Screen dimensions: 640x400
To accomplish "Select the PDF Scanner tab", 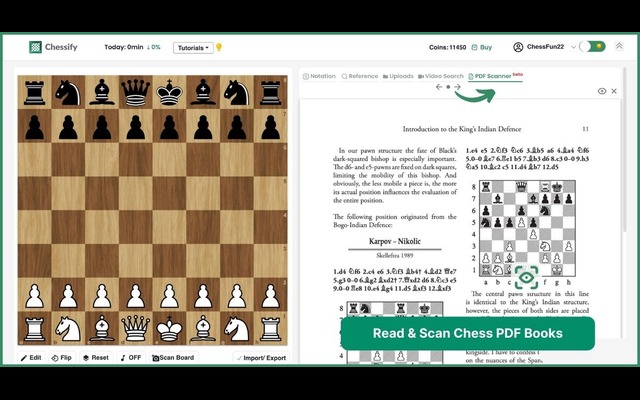I will 495,76.
